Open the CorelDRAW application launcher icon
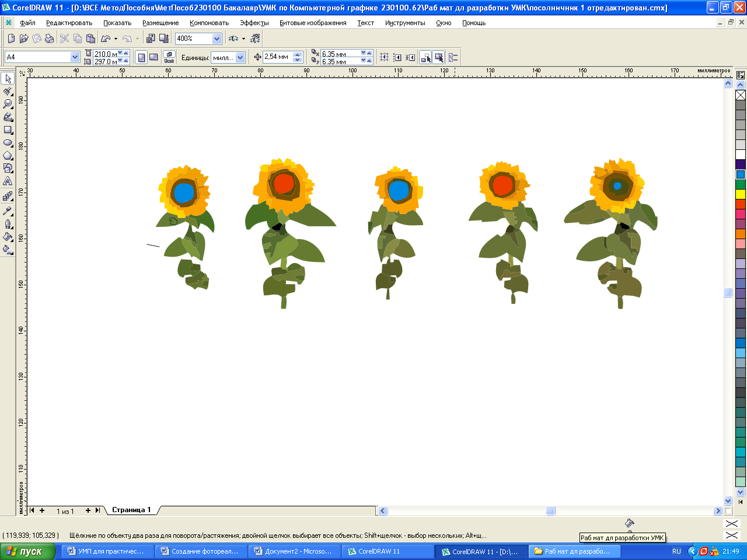This screenshot has height=560, width=747. pyautogui.click(x=233, y=38)
